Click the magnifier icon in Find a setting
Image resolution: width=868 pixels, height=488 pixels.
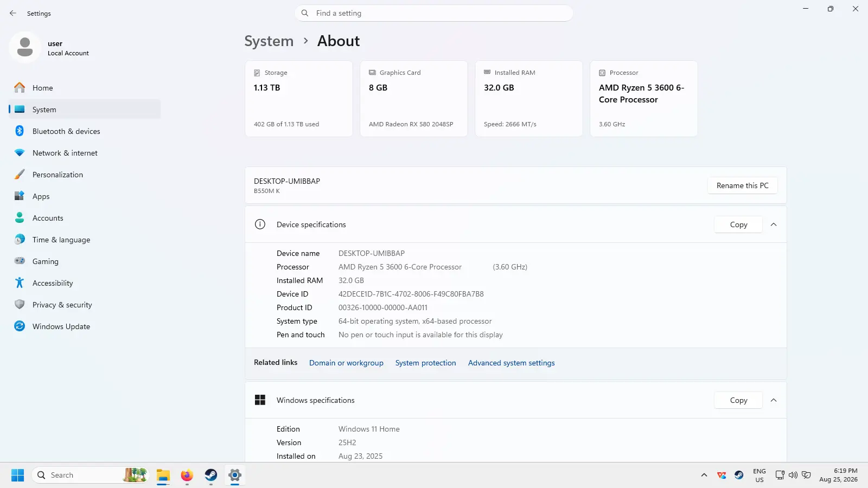pos(305,13)
